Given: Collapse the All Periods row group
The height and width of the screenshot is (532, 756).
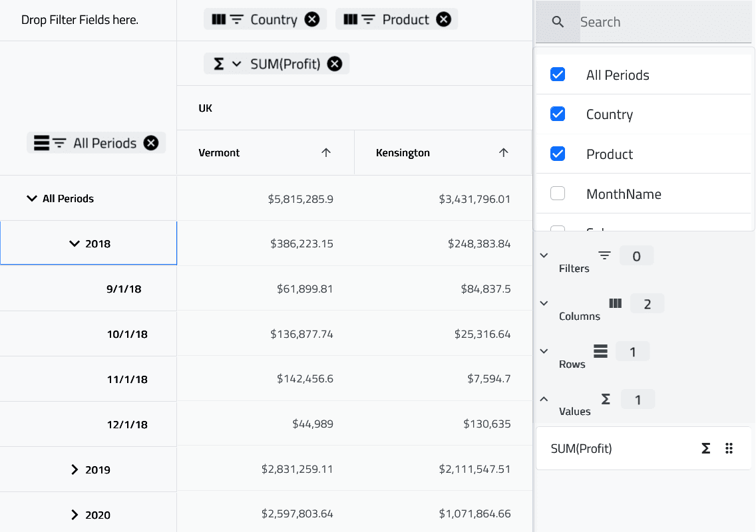Looking at the screenshot, I should 32,199.
